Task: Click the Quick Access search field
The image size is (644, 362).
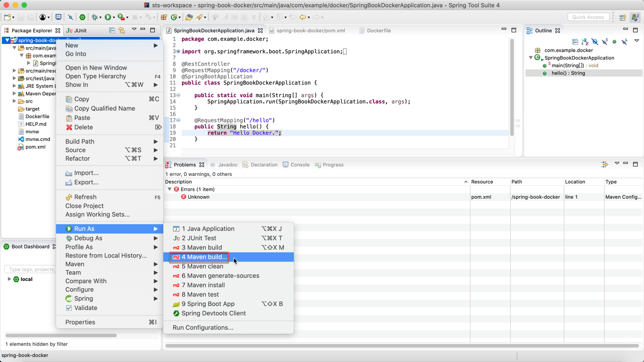Action: 588,17
